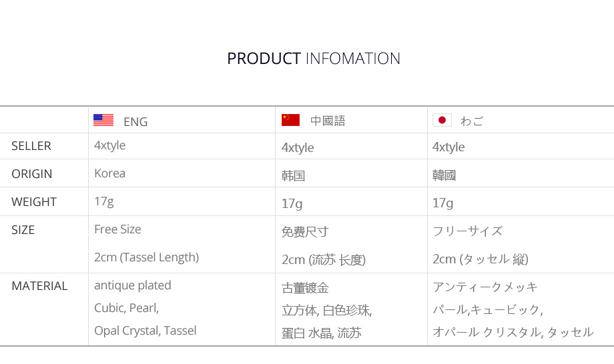This screenshot has height=364, width=614.
Task: Click the Japanese フリーサイズ text
Action: pyautogui.click(x=467, y=231)
